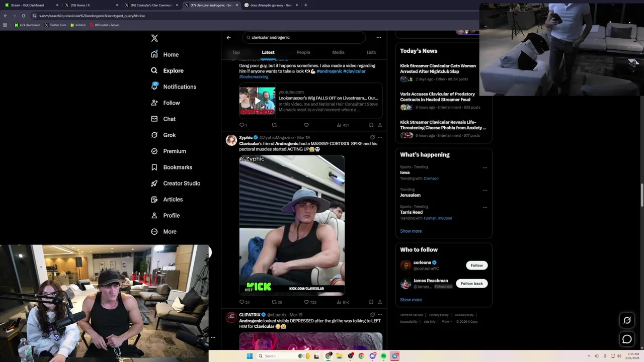Screen dimensions: 644x362
Task: Show more under What's happening
Action: point(411,231)
